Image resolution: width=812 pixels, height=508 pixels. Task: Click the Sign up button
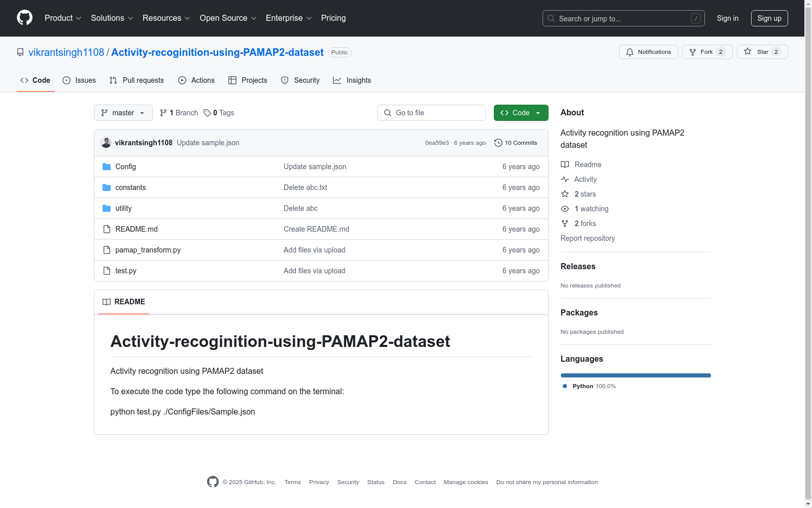[x=769, y=18]
